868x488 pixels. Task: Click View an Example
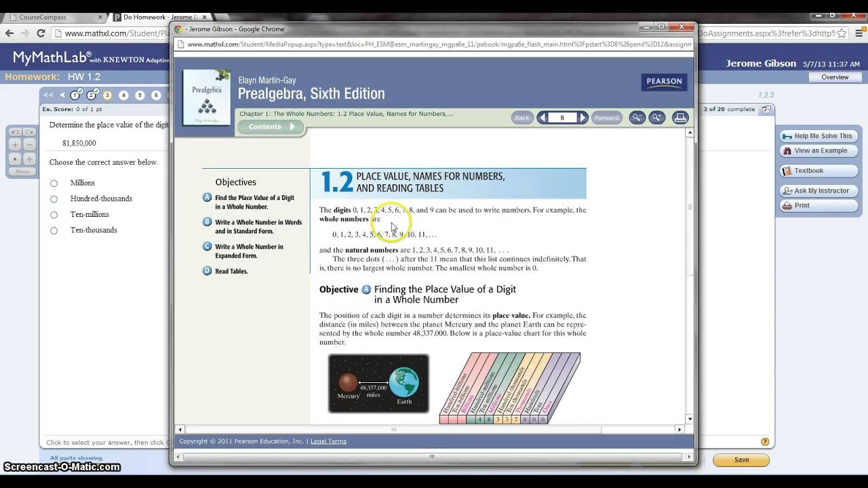click(x=818, y=150)
